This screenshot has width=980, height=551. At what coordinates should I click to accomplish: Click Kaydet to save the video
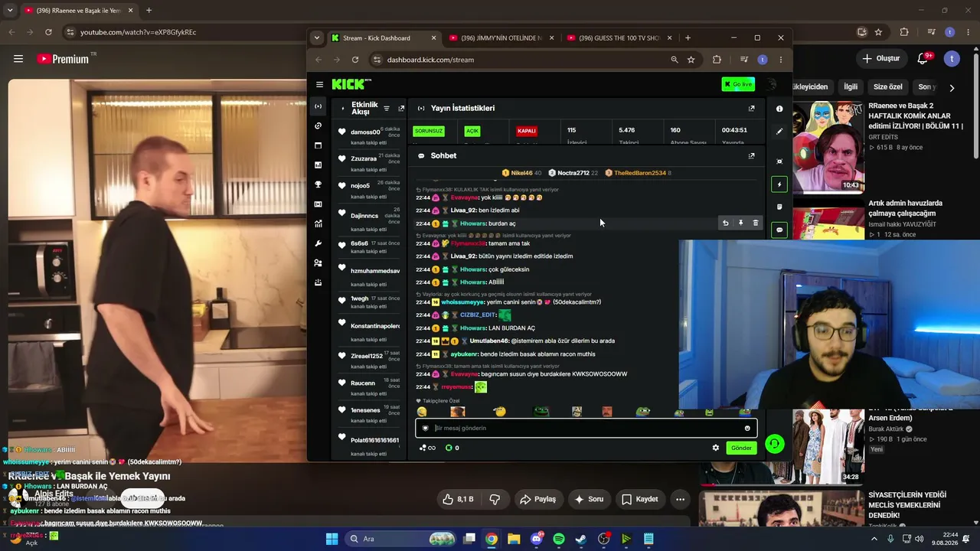click(640, 499)
